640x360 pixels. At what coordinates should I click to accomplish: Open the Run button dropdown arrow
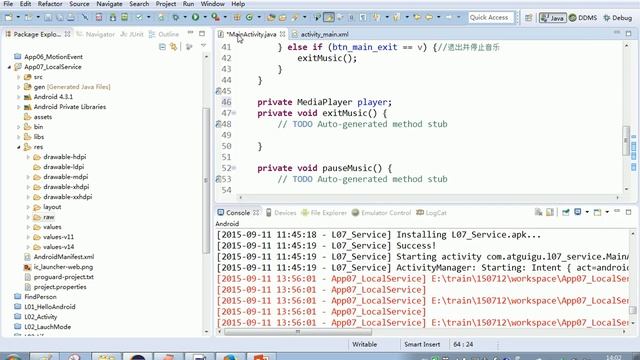click(205, 17)
